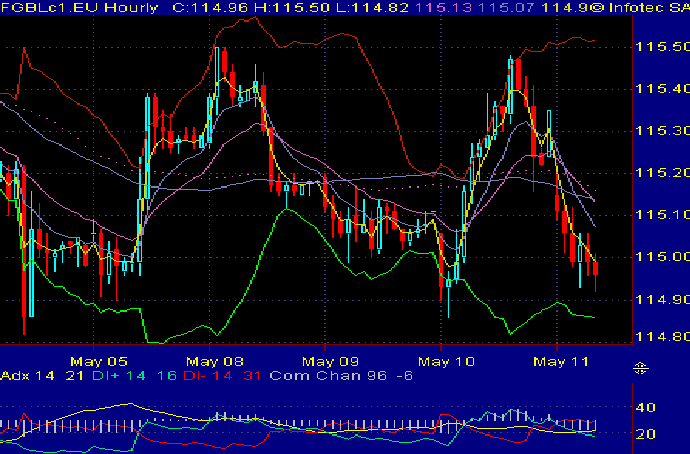
Task: Click the 115.00 price axis label
Action: [661, 257]
